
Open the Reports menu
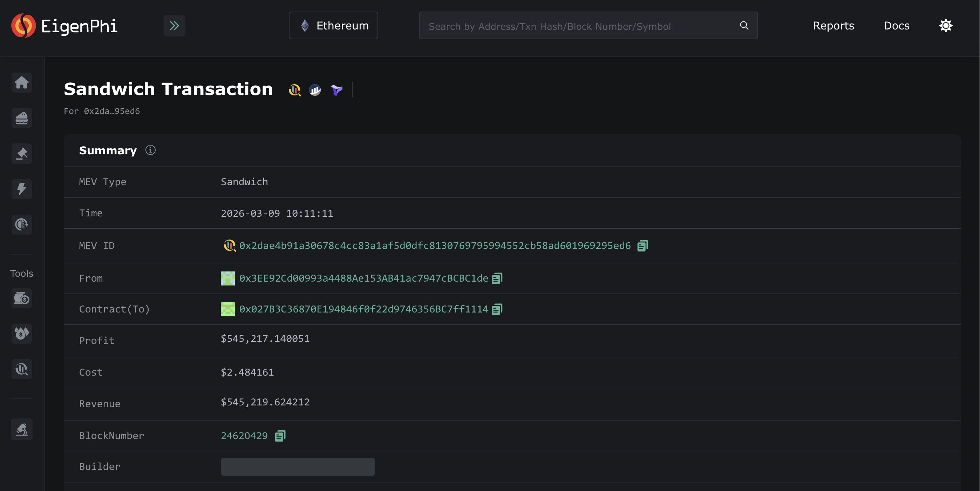point(833,26)
